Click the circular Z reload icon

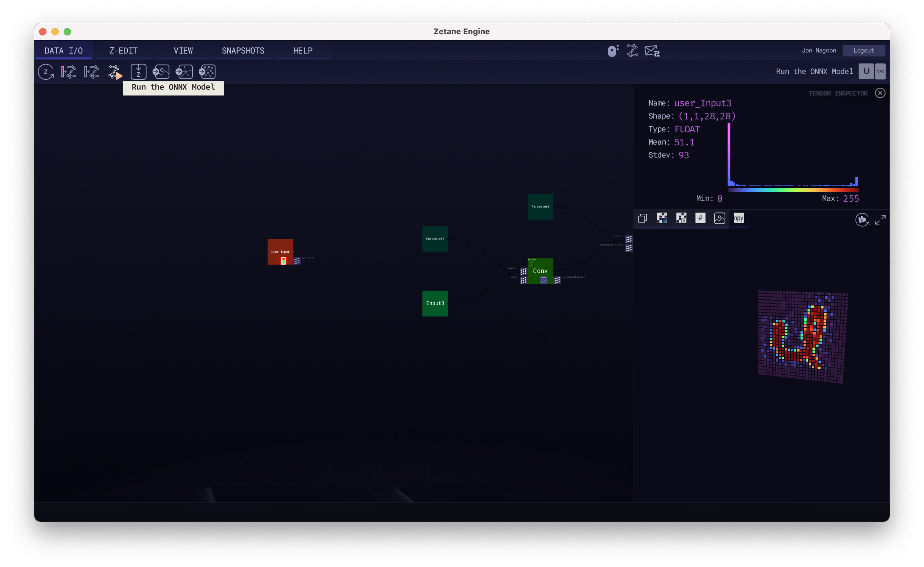click(46, 72)
